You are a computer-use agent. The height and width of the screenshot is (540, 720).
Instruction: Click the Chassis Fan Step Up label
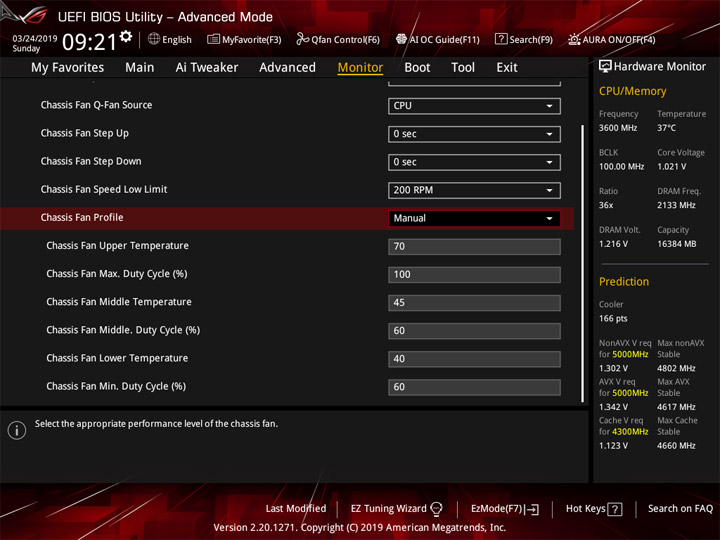84,134
